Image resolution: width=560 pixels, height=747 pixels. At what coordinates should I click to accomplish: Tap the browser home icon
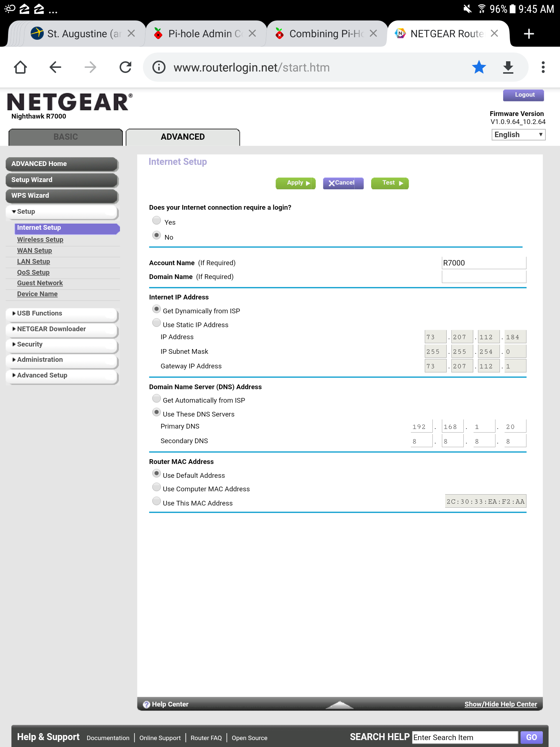point(20,67)
